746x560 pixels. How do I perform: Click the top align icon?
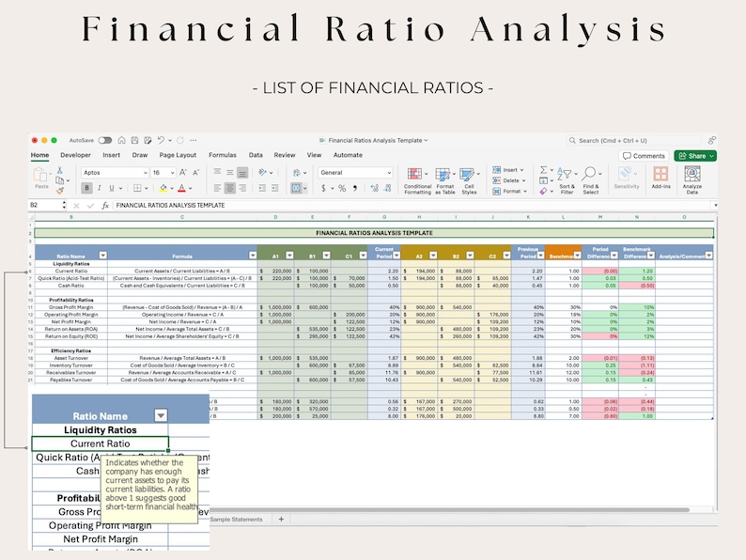(217, 172)
